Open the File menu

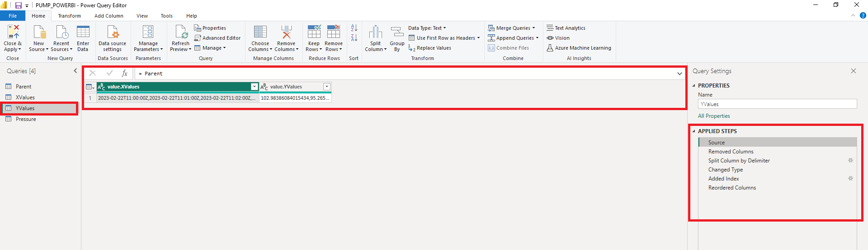13,16
